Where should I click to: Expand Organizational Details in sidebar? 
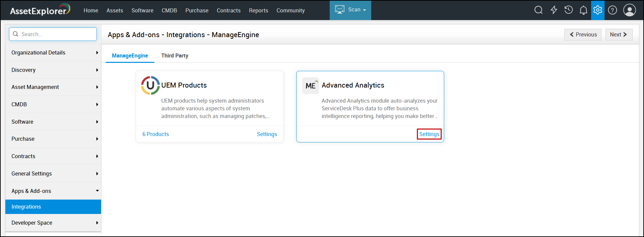(53, 52)
